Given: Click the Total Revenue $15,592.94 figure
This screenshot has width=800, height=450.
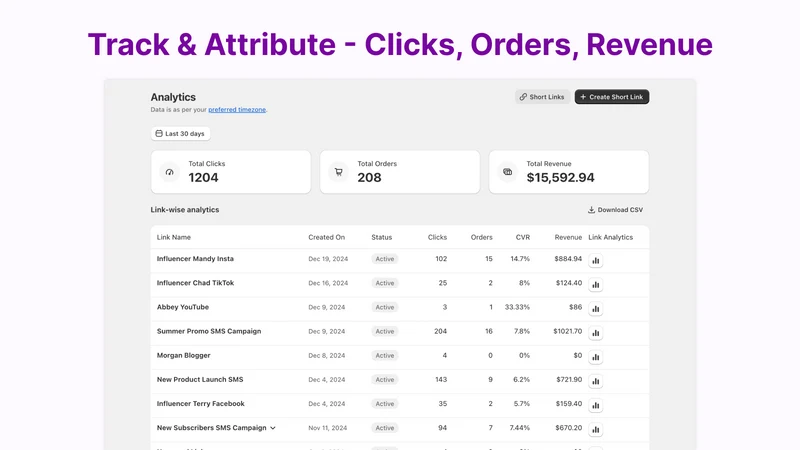Looking at the screenshot, I should [560, 178].
